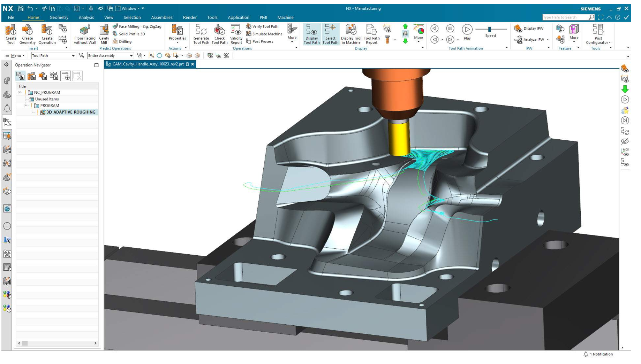Collapse the NC_PROGRAM tree node

coord(20,93)
